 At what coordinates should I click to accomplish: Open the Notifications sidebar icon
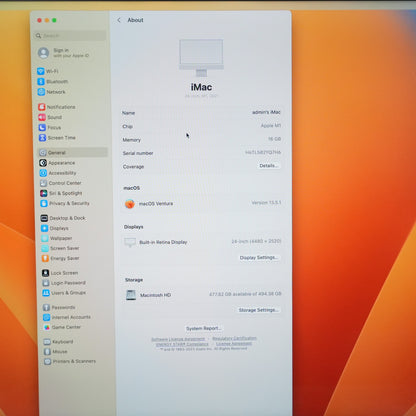[42, 107]
